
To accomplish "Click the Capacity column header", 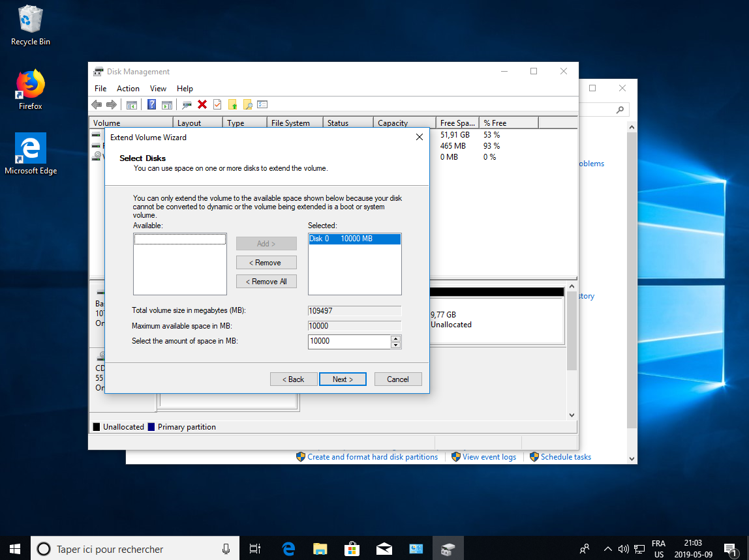I will (393, 123).
